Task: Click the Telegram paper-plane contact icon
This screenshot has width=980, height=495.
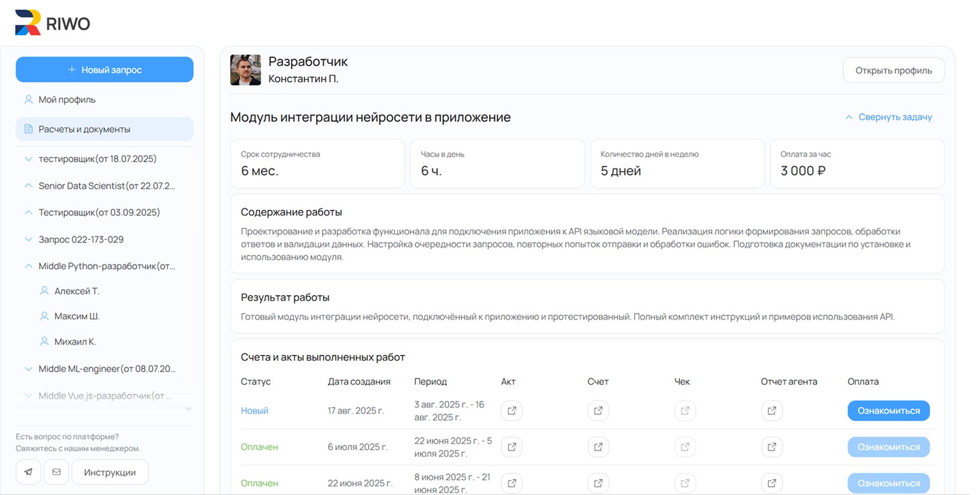Action: [29, 472]
